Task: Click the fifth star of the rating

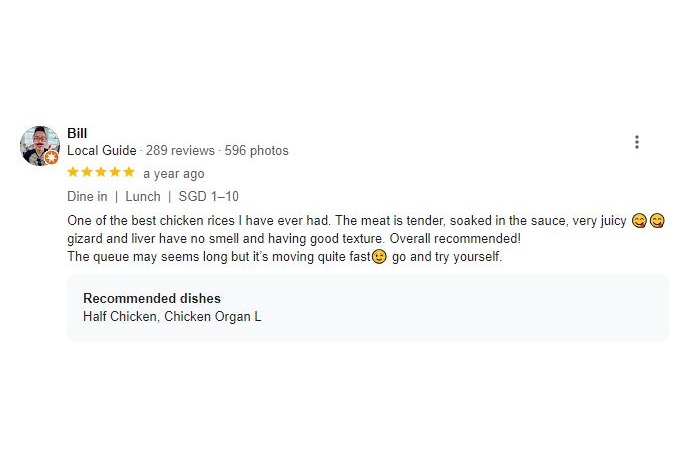Action: click(129, 172)
